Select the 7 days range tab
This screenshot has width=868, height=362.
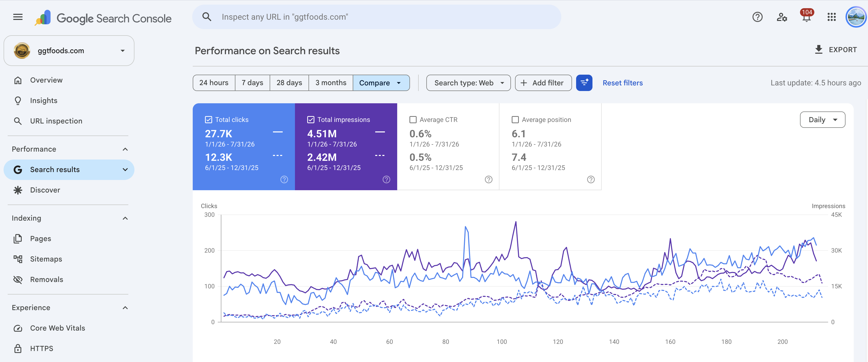pos(252,83)
